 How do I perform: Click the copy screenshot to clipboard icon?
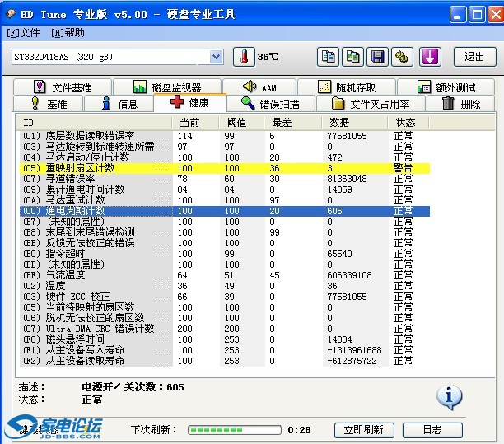click(353, 57)
